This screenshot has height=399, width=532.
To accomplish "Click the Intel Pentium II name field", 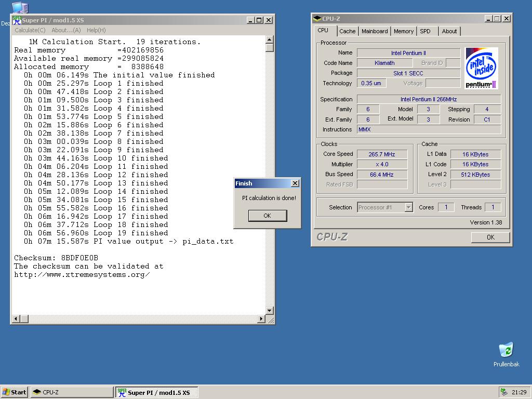I will (x=408, y=53).
